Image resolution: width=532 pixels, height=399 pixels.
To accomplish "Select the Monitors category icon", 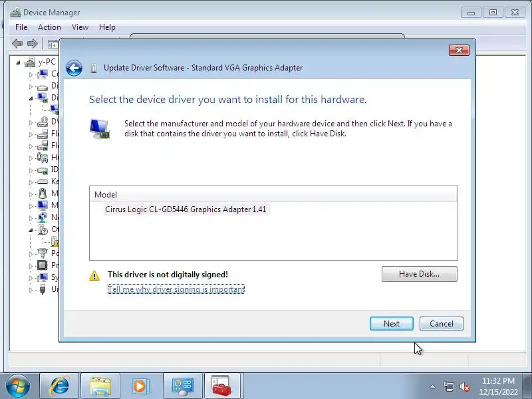I will [43, 205].
